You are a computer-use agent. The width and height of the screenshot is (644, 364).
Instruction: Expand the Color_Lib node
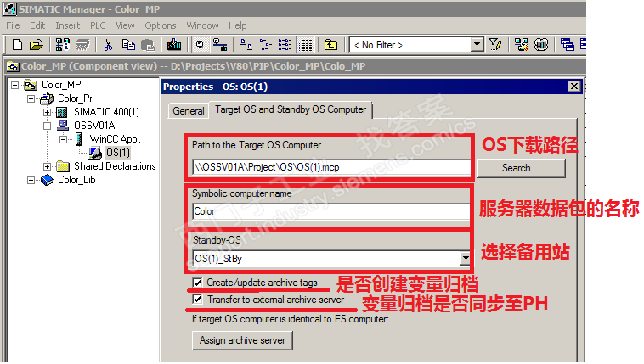click(31, 180)
